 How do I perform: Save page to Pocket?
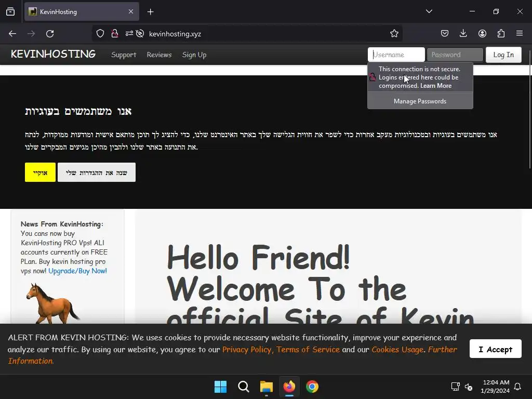tap(445, 33)
